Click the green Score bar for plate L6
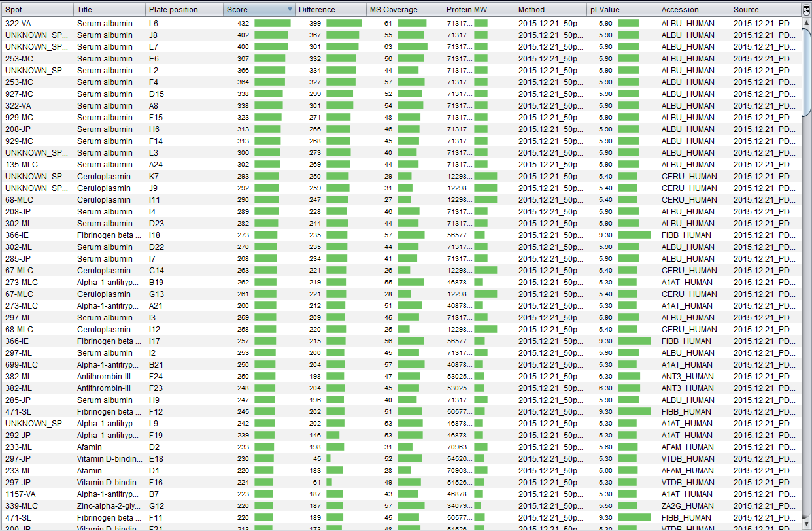The width and height of the screenshot is (812, 531). click(x=272, y=24)
